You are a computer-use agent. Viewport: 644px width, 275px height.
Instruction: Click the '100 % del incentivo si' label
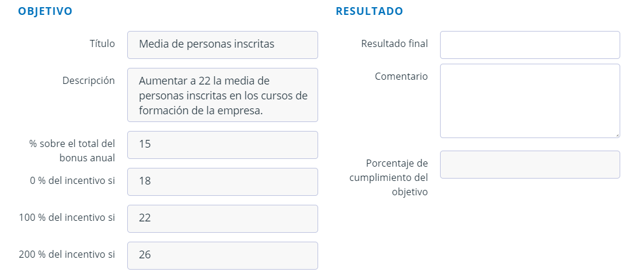coord(67,217)
